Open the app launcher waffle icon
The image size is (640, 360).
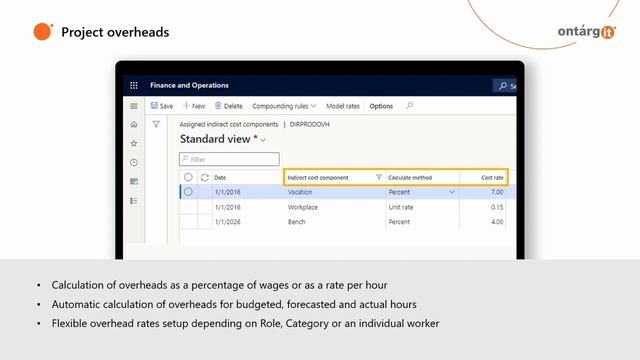click(x=133, y=85)
